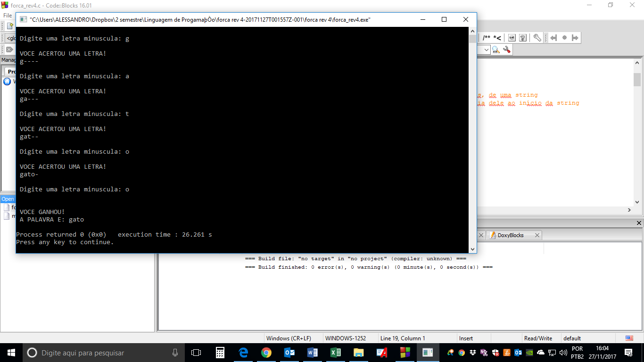Image resolution: width=644 pixels, height=362 pixels.
Task: Click the magnifier search icon in toolbar
Action: click(x=496, y=49)
